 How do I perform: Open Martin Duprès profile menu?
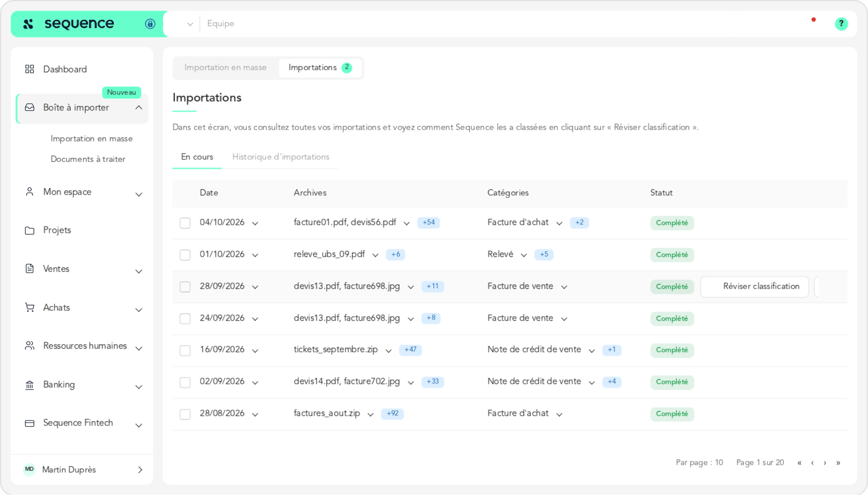point(82,470)
